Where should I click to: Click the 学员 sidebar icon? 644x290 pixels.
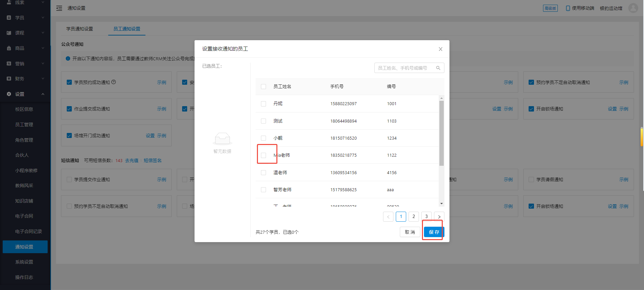click(x=9, y=17)
